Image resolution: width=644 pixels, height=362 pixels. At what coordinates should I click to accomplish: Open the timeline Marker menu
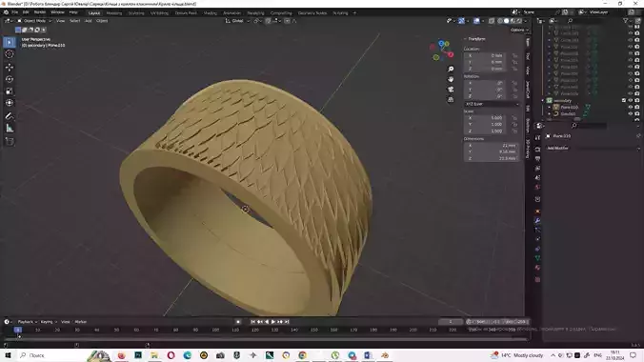(80, 322)
